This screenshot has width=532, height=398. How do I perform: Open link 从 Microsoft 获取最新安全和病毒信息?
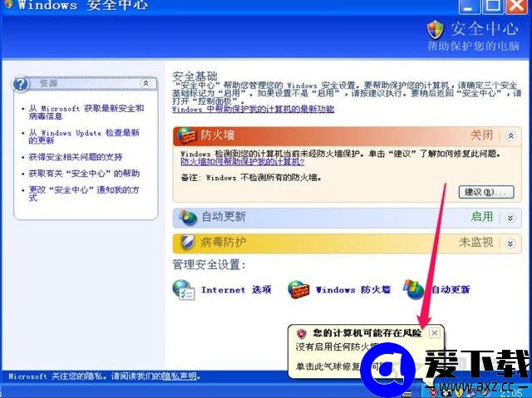(x=86, y=112)
